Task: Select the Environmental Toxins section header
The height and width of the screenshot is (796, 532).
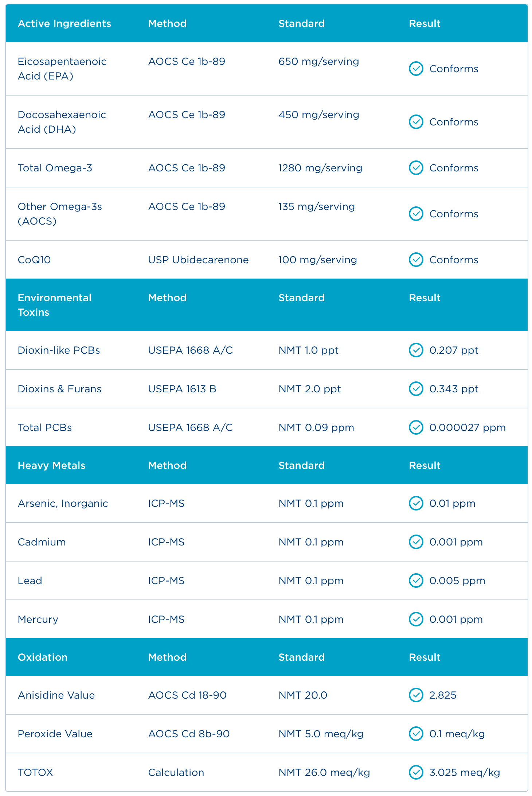Action: 55,305
